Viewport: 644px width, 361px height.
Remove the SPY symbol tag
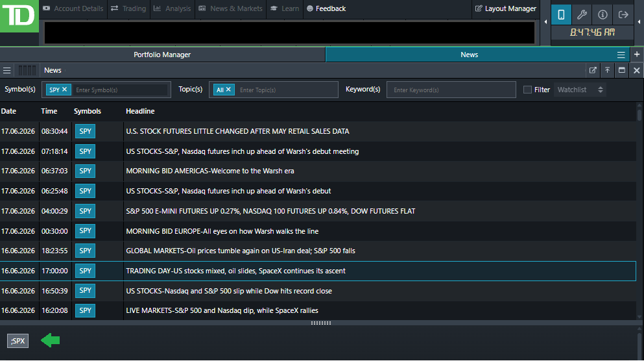pos(64,89)
